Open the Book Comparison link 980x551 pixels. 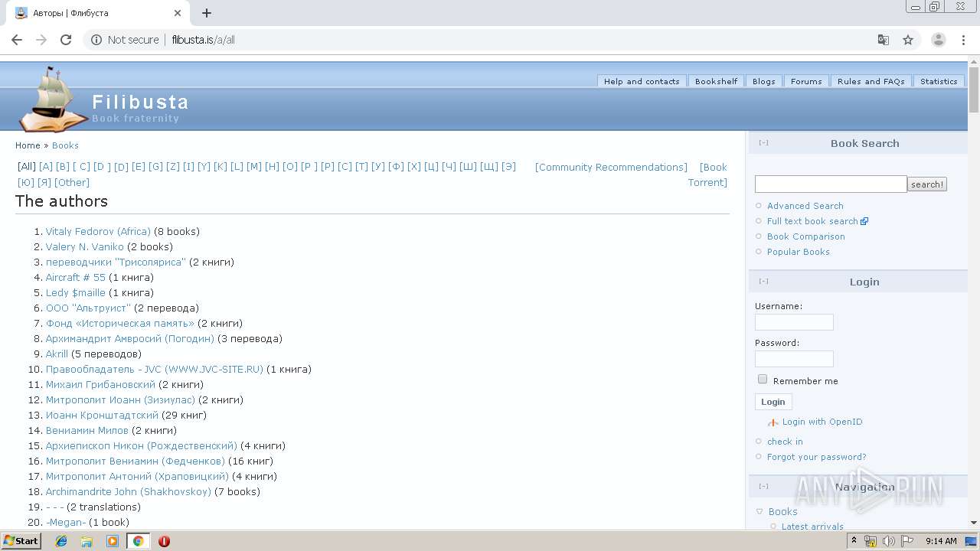point(806,236)
